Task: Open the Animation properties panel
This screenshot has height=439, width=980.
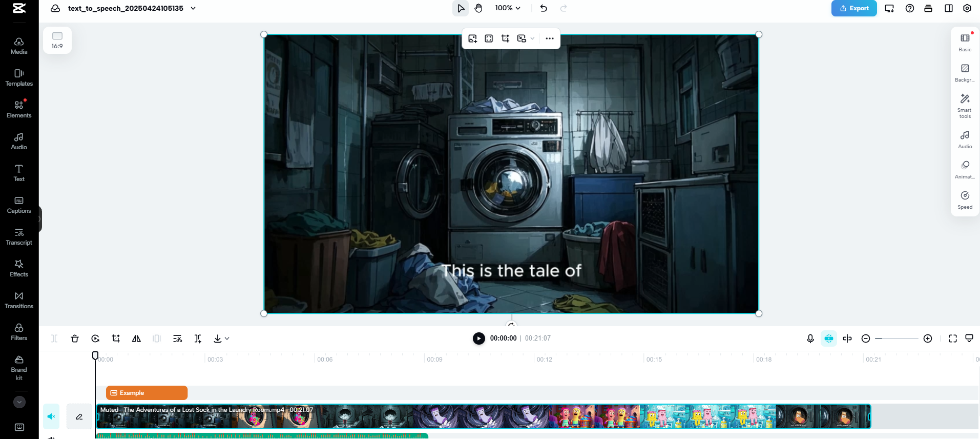Action: [x=965, y=169]
